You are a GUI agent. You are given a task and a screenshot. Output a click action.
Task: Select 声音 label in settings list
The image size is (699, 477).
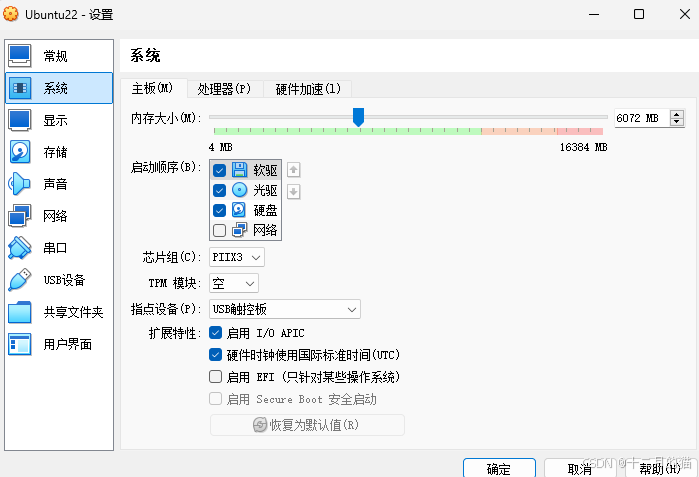click(55, 184)
